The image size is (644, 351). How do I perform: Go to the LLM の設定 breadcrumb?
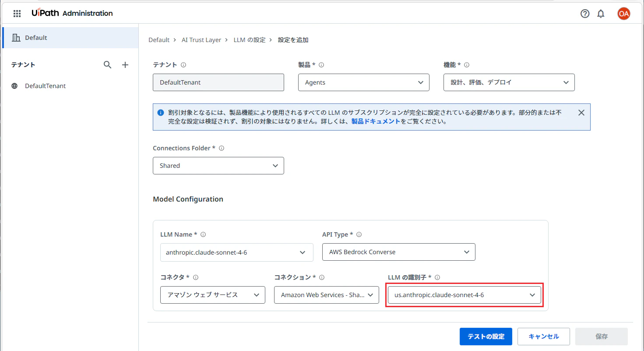pos(250,40)
